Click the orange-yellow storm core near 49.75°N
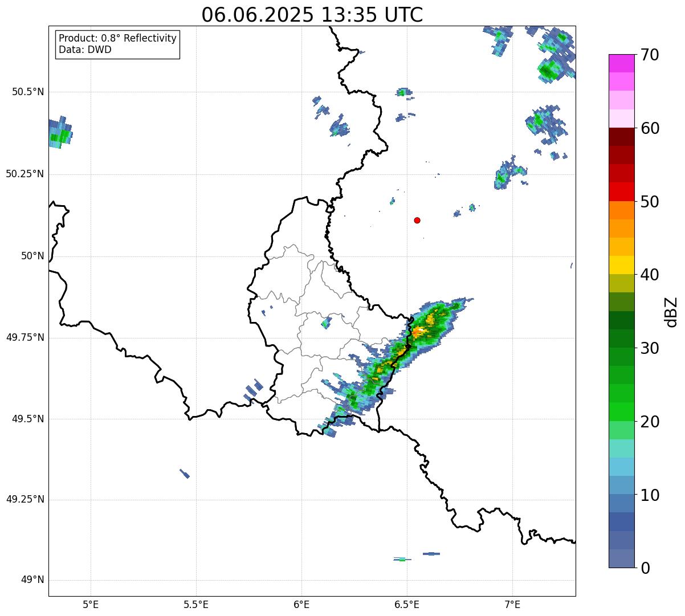The image size is (685, 616). point(419,332)
